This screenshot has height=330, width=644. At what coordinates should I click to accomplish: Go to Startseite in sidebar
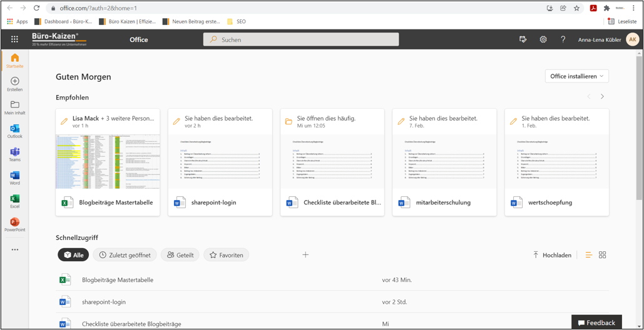pos(14,61)
